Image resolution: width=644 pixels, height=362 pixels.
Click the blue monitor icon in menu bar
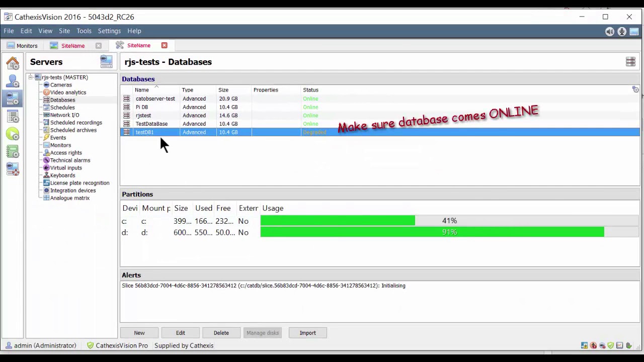tap(633, 31)
